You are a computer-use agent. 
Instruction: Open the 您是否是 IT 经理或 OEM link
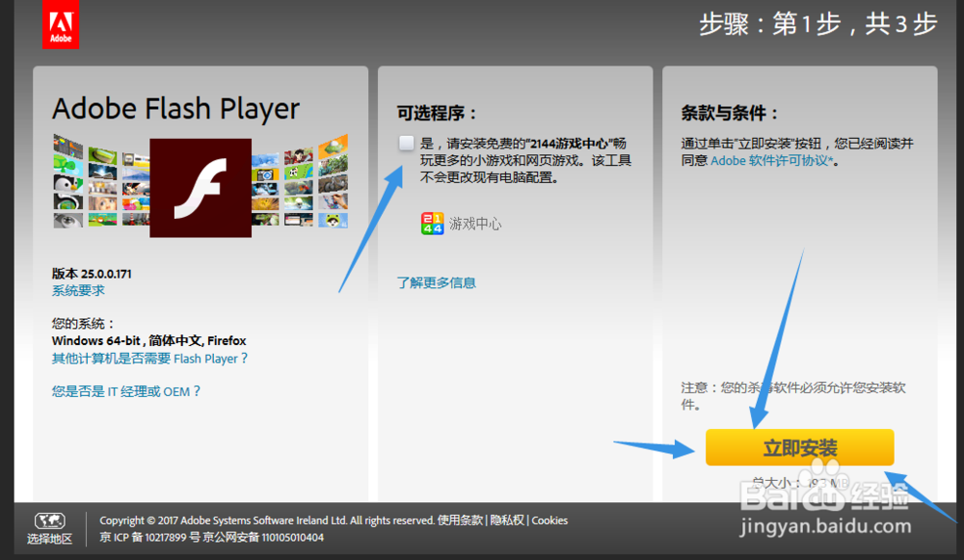[126, 391]
